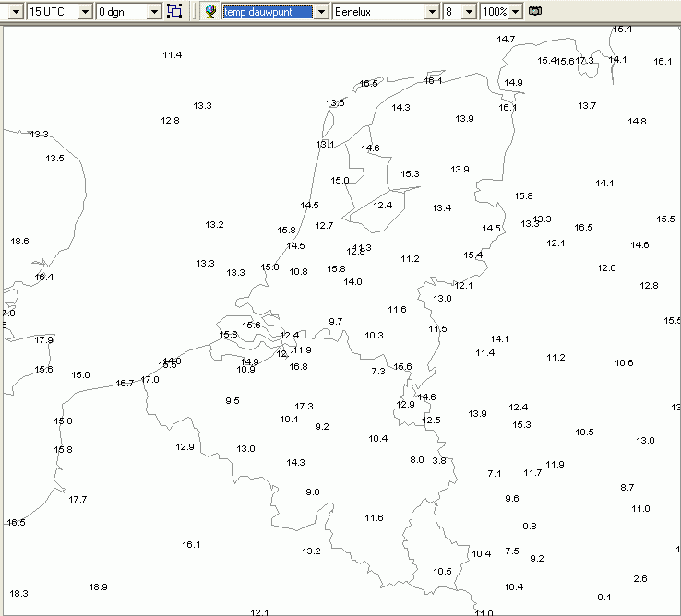Click the 2.6 station value on map

point(640,579)
